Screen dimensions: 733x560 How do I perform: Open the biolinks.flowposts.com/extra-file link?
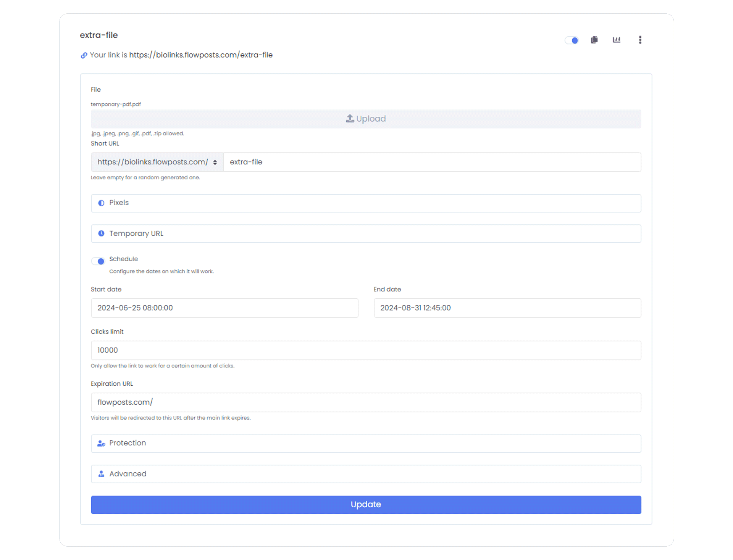point(201,55)
